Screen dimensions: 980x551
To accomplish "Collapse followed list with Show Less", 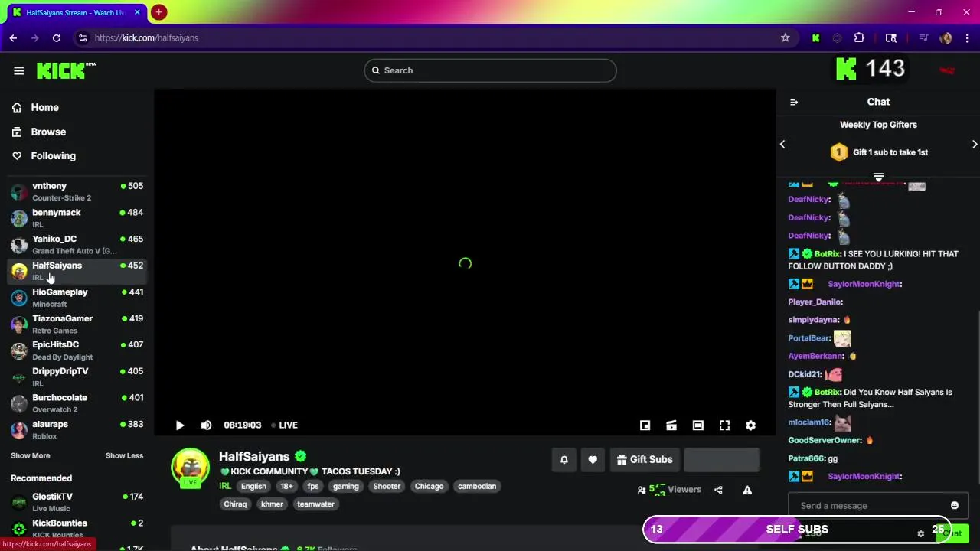I will 124,456.
